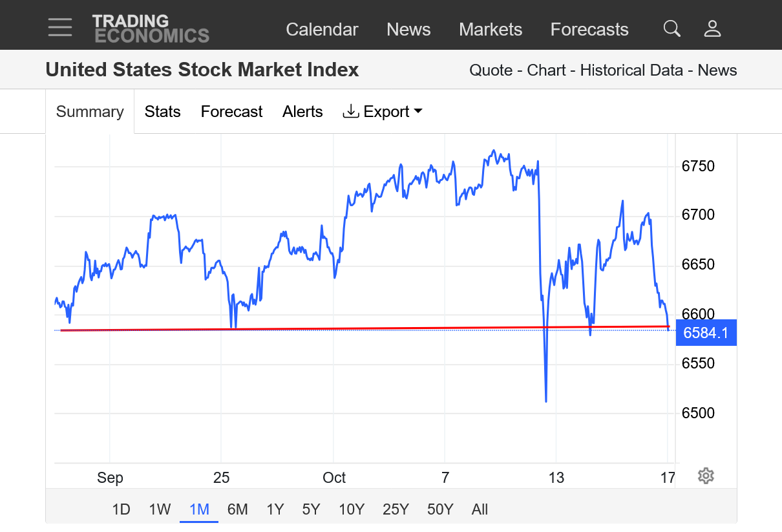Click the 6584.1 current price label
782x532 pixels.
[x=706, y=333]
